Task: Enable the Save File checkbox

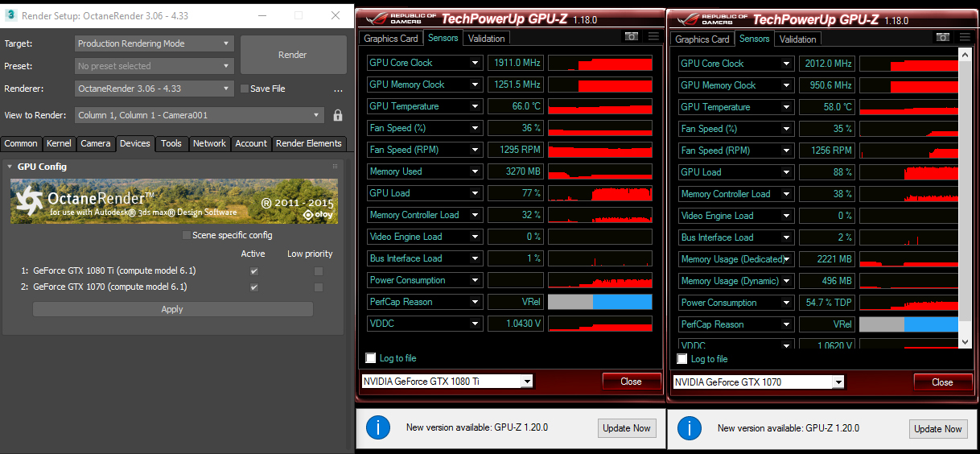Action: (245, 89)
